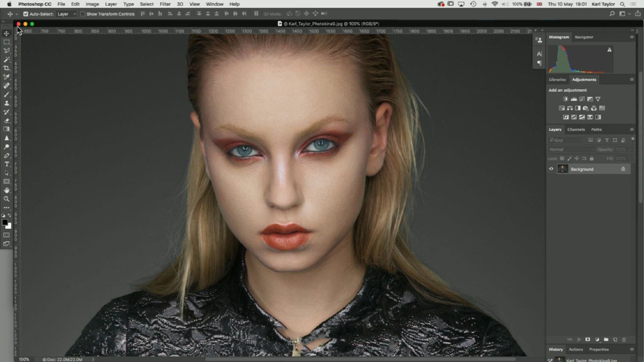644x362 pixels.
Task: Switch to the Channels tab
Action: coord(576,129)
